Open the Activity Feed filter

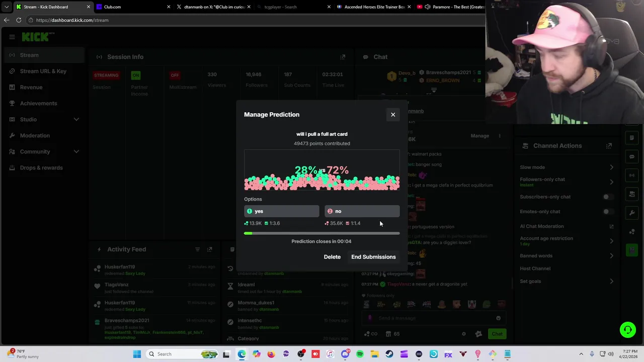click(197, 249)
